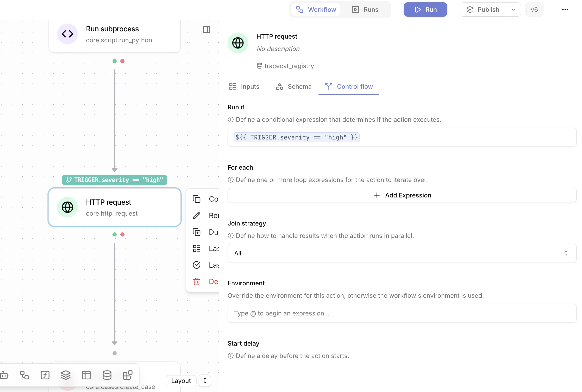The height and width of the screenshot is (392, 582).
Task: Select the blocks/components icon in bottom toolbar
Action: coord(128,375)
